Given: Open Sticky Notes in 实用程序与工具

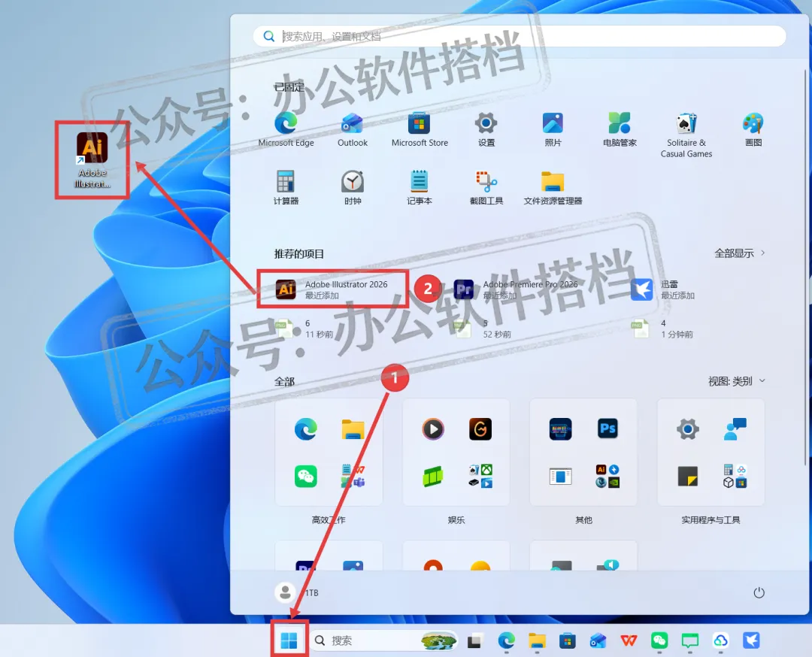Looking at the screenshot, I should (x=688, y=477).
